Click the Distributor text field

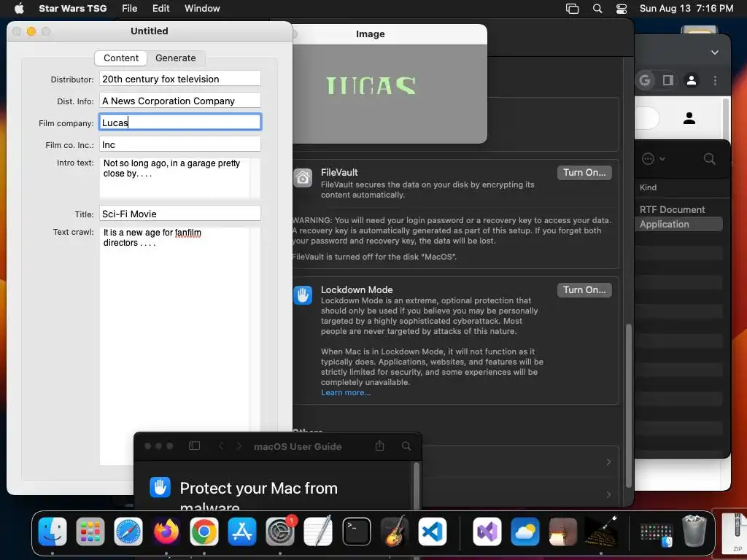point(180,79)
